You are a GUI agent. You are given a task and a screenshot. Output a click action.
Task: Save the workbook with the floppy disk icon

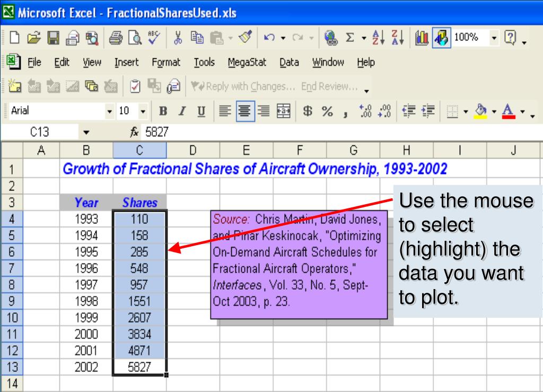[53, 38]
